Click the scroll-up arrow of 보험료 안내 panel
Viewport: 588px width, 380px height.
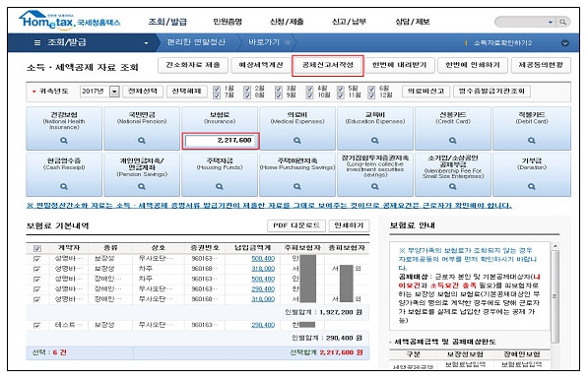(x=555, y=246)
